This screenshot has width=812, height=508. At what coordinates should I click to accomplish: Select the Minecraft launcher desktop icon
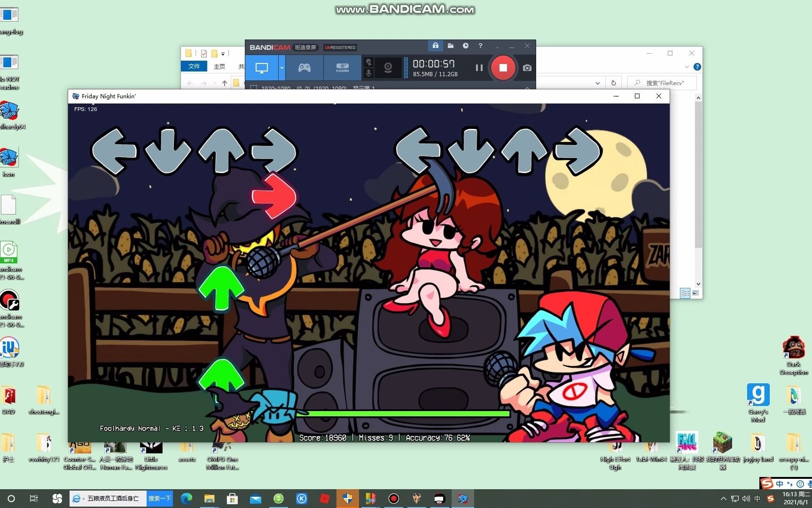723,451
